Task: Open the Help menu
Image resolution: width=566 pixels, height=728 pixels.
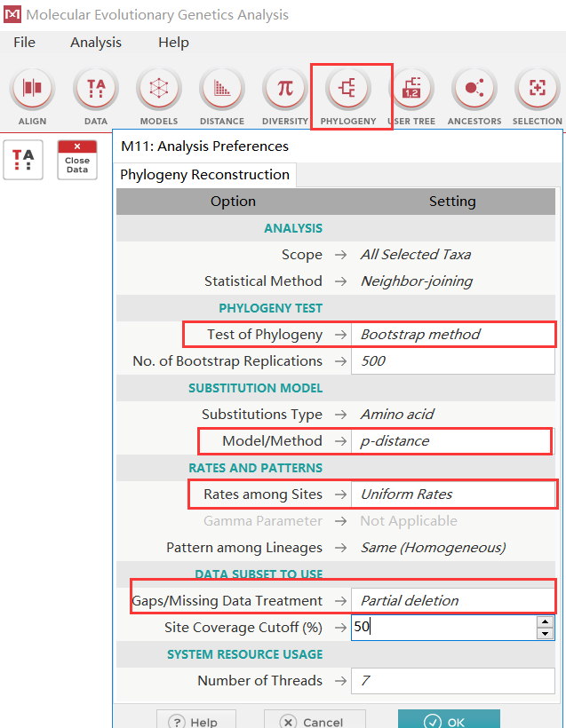Action: (x=173, y=43)
